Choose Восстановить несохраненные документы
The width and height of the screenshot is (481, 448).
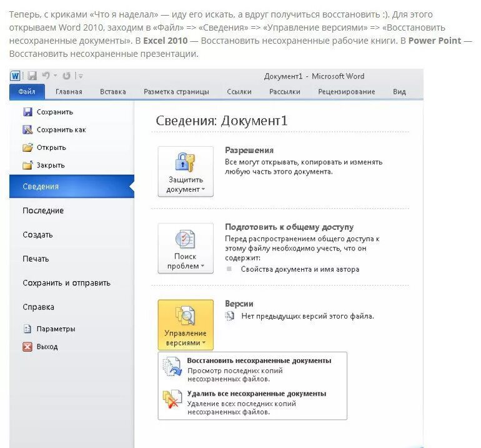pyautogui.click(x=259, y=361)
